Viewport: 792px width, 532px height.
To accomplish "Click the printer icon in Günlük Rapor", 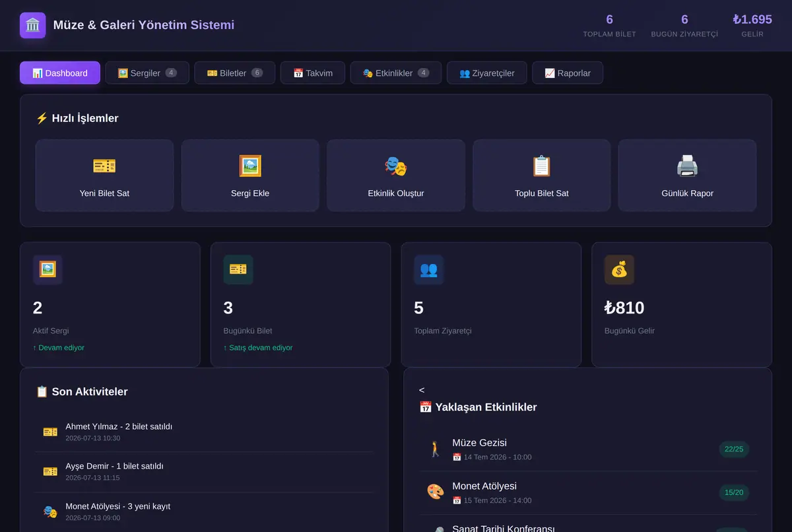I will [687, 166].
